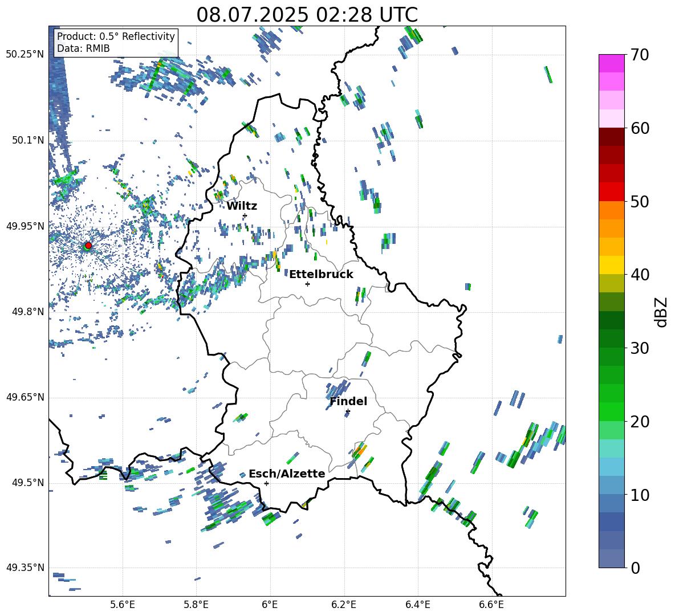Click the longitude label 6°E

[270, 605]
